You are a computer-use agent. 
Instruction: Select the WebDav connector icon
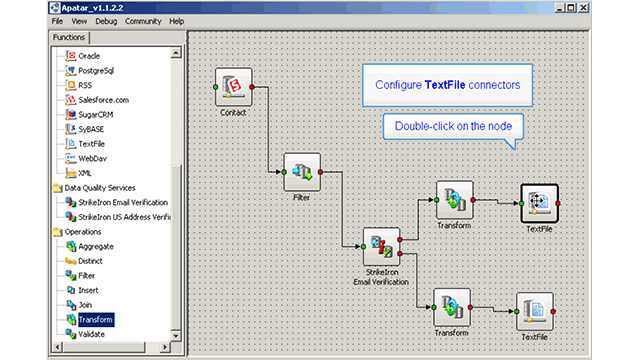point(71,158)
